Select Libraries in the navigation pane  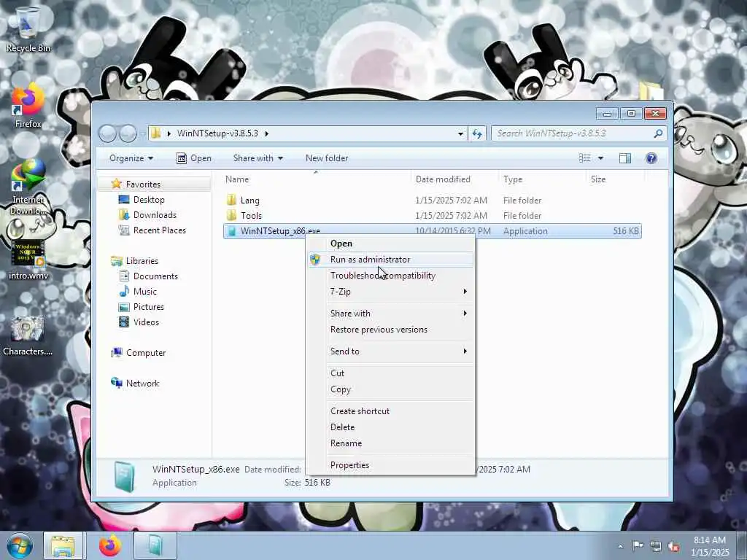(x=142, y=261)
